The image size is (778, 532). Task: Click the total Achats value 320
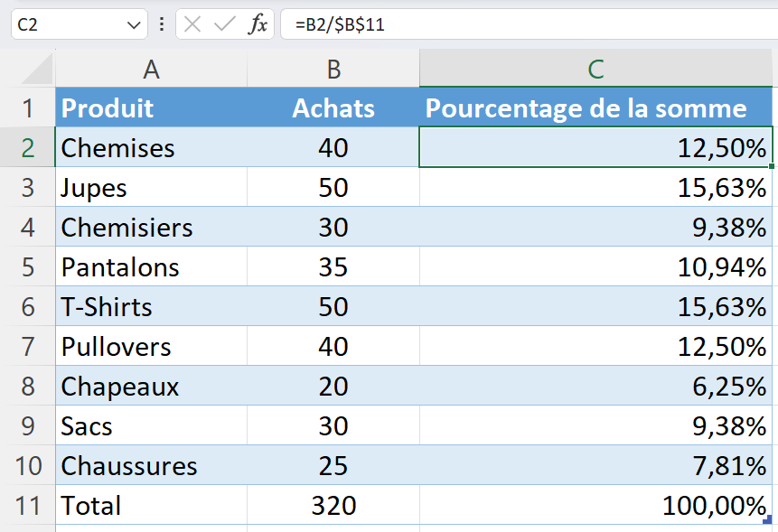[x=333, y=505]
